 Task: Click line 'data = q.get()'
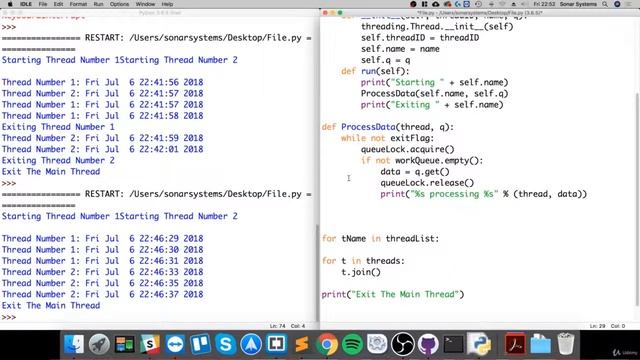click(415, 171)
